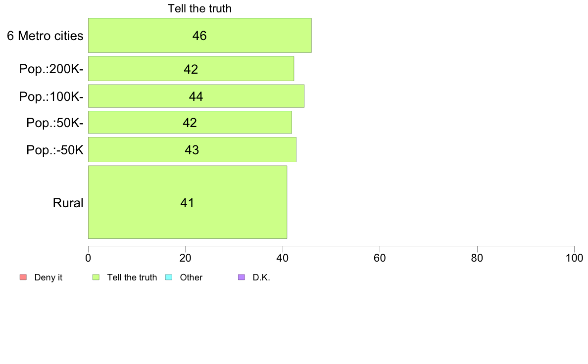Select the Other legend label
This screenshot has width=588, height=364.
point(191,277)
